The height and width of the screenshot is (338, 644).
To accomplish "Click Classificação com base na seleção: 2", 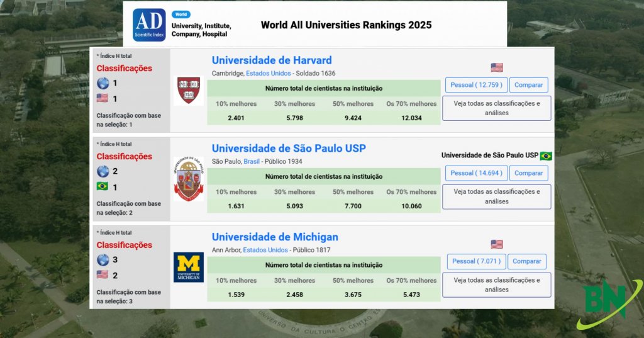I will [128, 208].
